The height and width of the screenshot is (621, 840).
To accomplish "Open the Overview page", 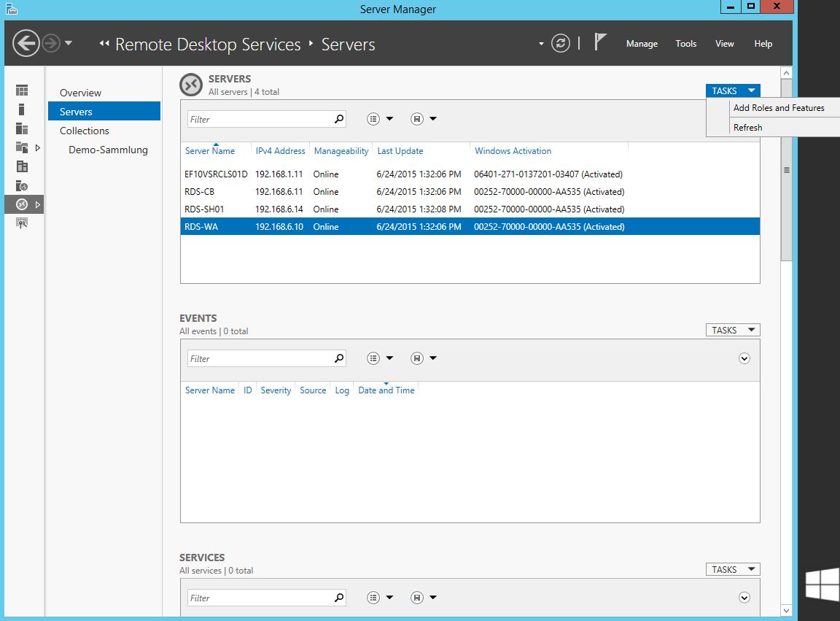I will [x=80, y=93].
